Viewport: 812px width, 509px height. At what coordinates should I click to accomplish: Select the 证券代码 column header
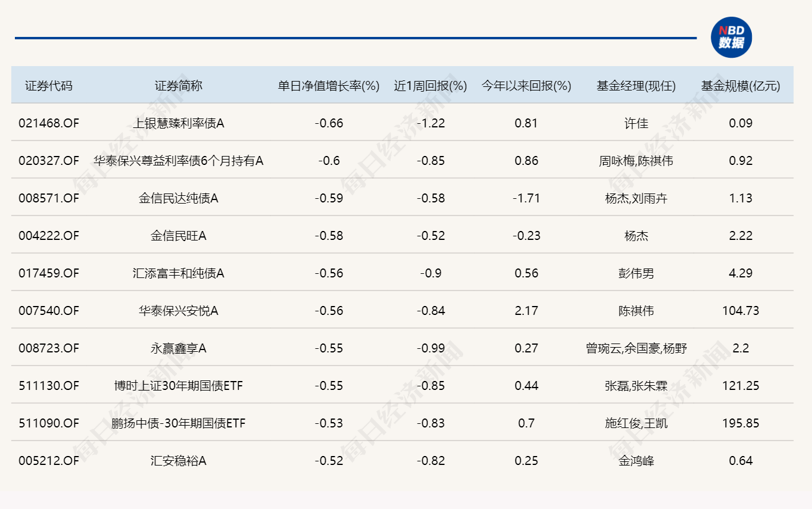point(49,86)
